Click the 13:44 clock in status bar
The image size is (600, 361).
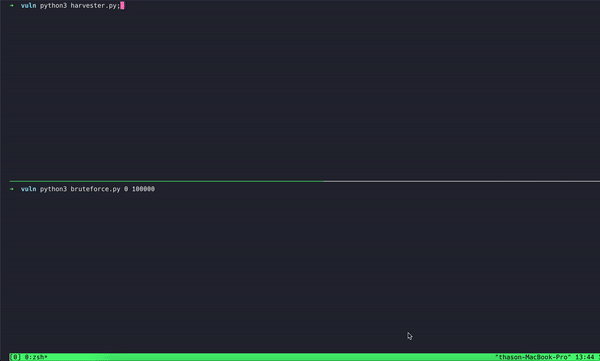[585, 357]
